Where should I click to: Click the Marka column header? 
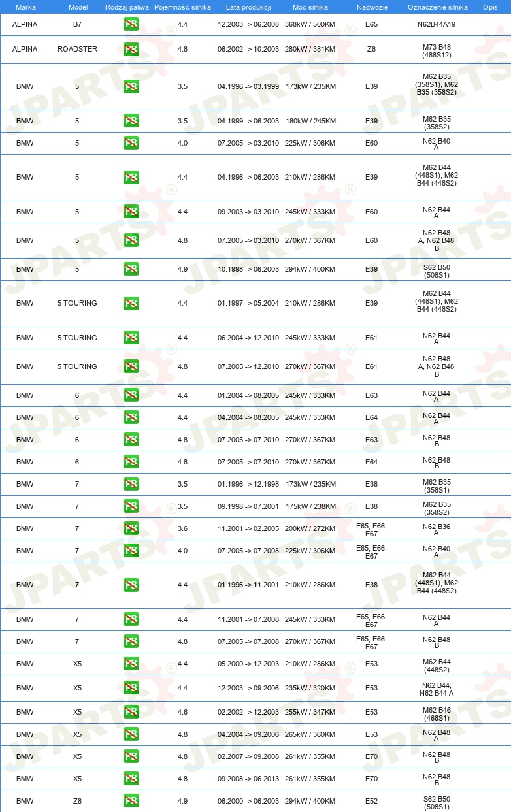25,7
